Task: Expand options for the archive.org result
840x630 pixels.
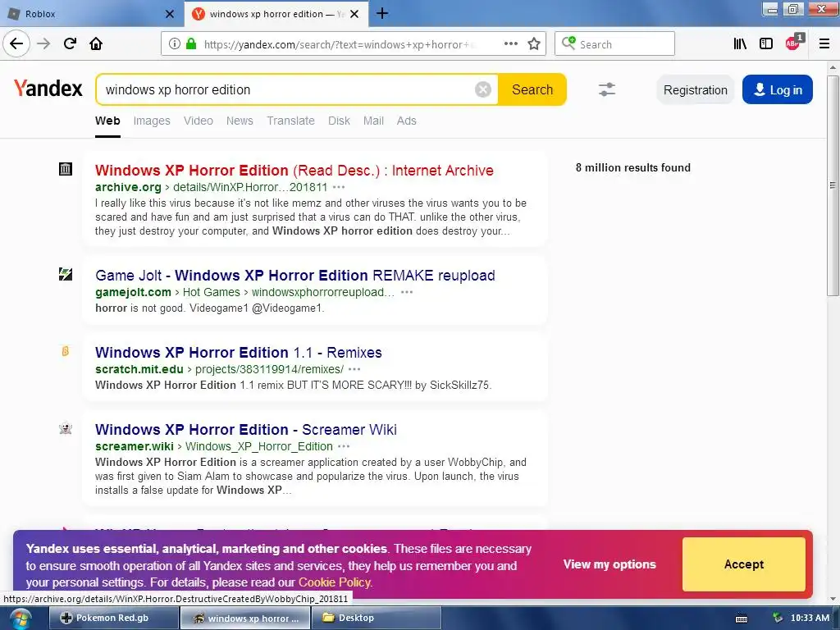Action: click(339, 187)
